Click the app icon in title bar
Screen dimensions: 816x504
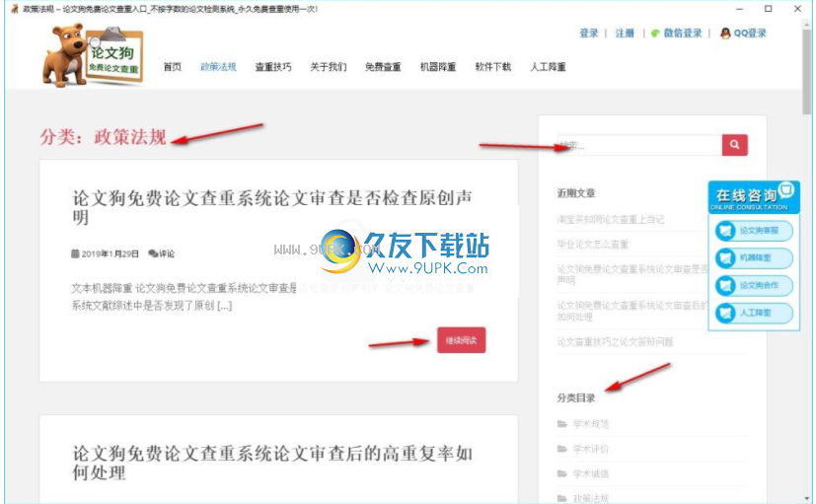click(x=15, y=9)
